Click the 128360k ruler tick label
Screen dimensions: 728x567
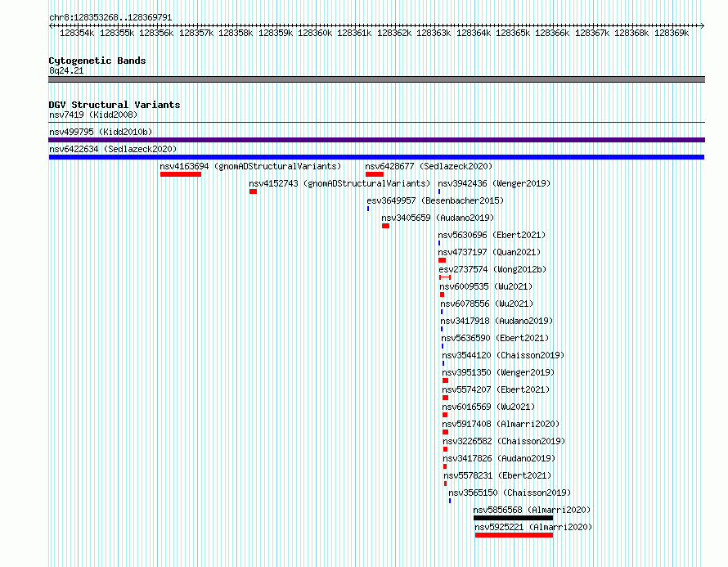tap(315, 33)
